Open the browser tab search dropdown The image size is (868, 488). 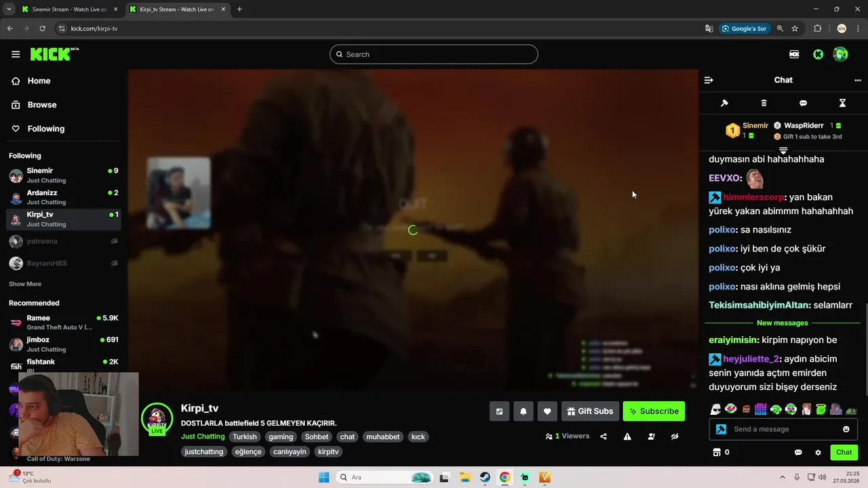click(9, 9)
